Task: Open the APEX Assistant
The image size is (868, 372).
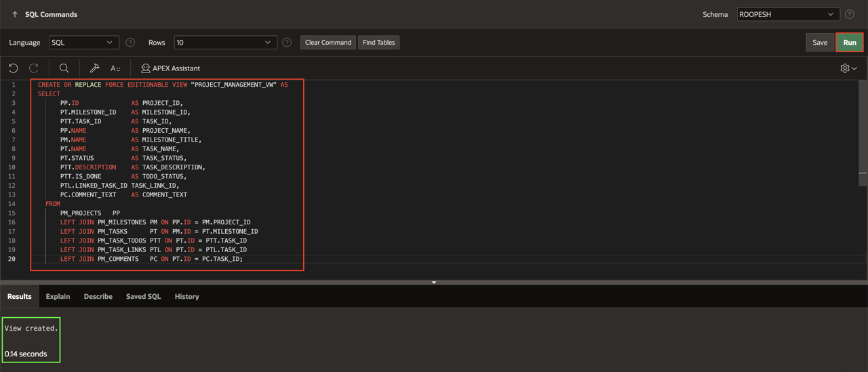Action: pyautogui.click(x=170, y=68)
